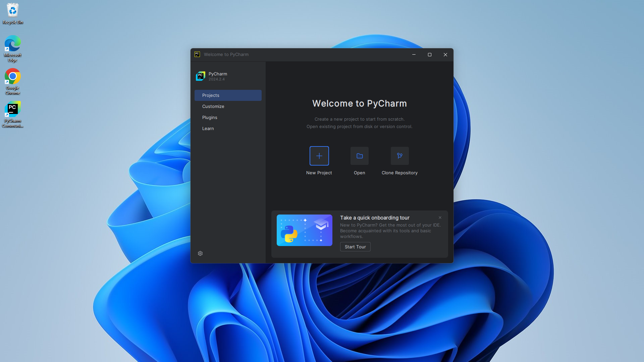The width and height of the screenshot is (644, 362).
Task: Click the onboarding tour thumbnail image
Action: tap(304, 230)
